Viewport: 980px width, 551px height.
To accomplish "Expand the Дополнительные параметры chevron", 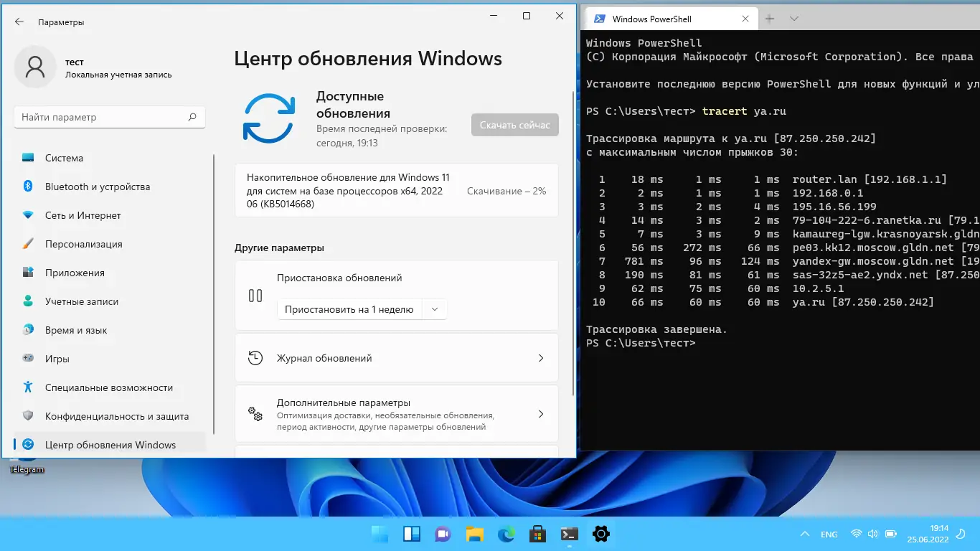I will click(541, 414).
